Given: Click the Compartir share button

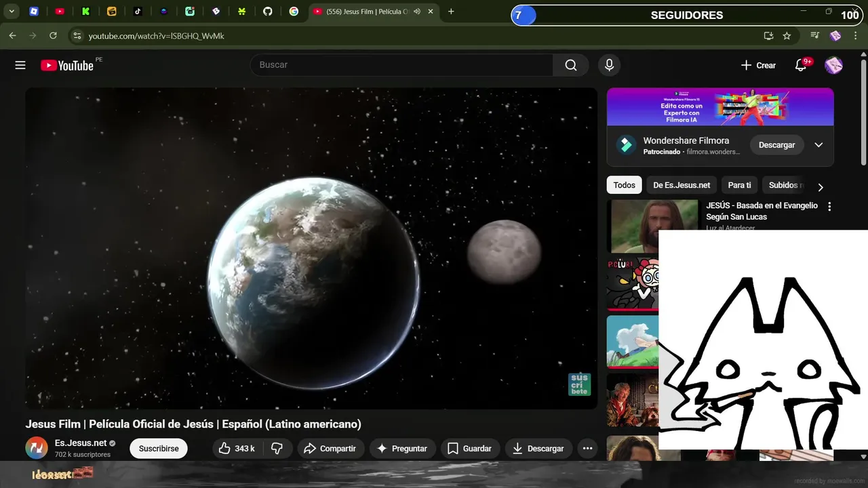Looking at the screenshot, I should 330,449.
